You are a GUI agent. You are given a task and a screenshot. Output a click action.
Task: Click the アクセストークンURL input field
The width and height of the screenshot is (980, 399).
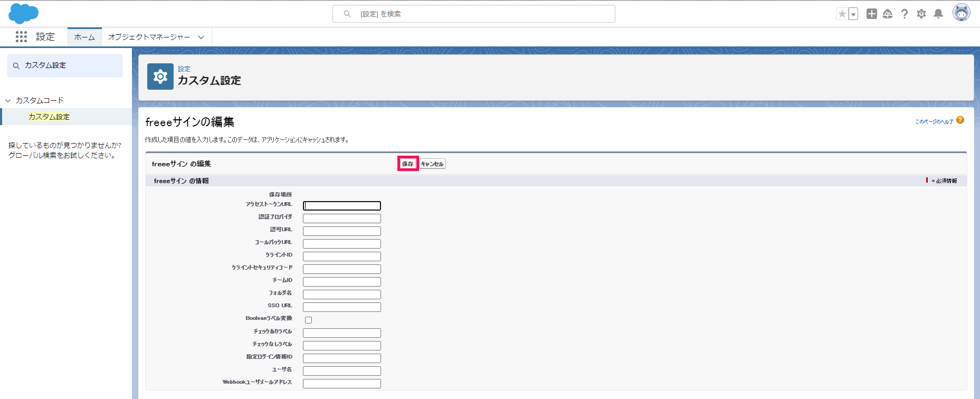(x=342, y=206)
